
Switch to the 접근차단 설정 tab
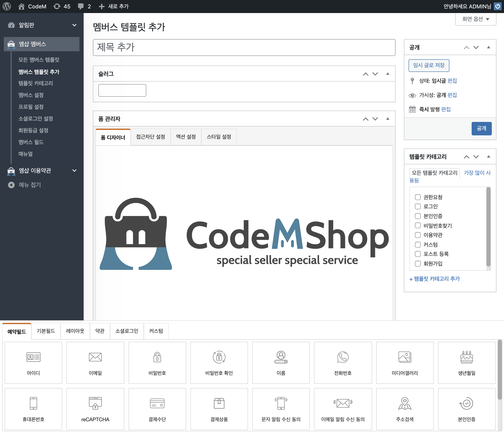pos(150,137)
